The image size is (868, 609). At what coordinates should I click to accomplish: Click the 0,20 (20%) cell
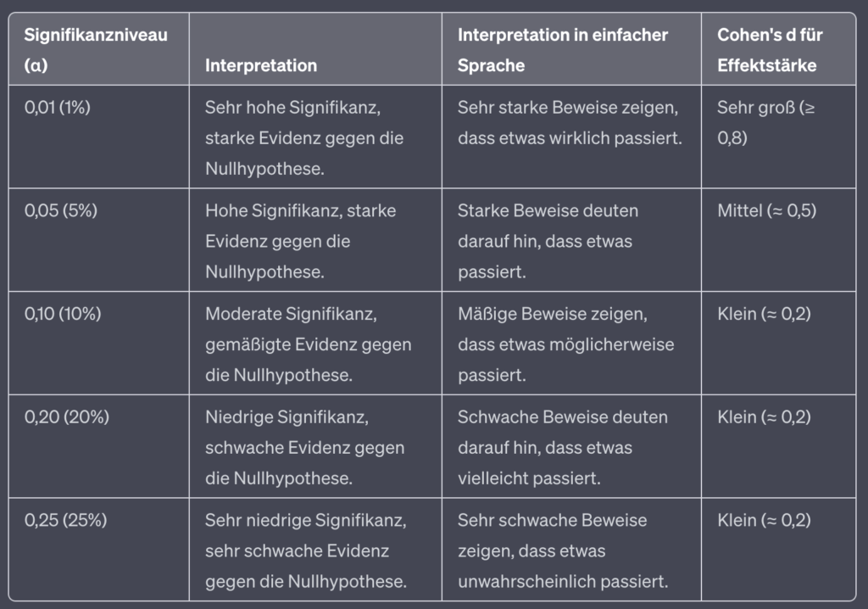[x=98, y=446]
